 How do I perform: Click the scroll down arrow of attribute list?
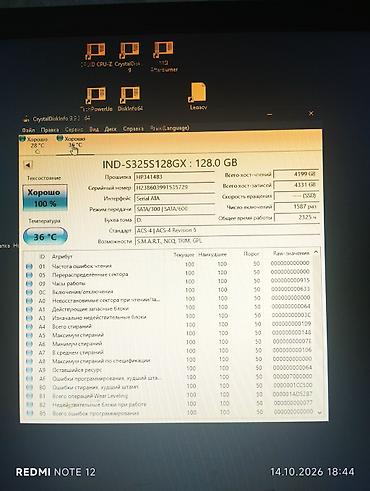(x=320, y=413)
